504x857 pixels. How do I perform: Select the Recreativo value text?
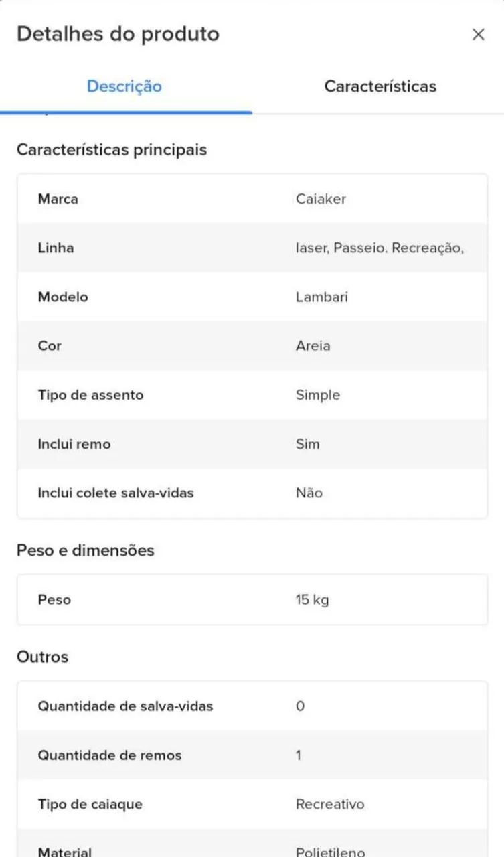[x=330, y=804]
